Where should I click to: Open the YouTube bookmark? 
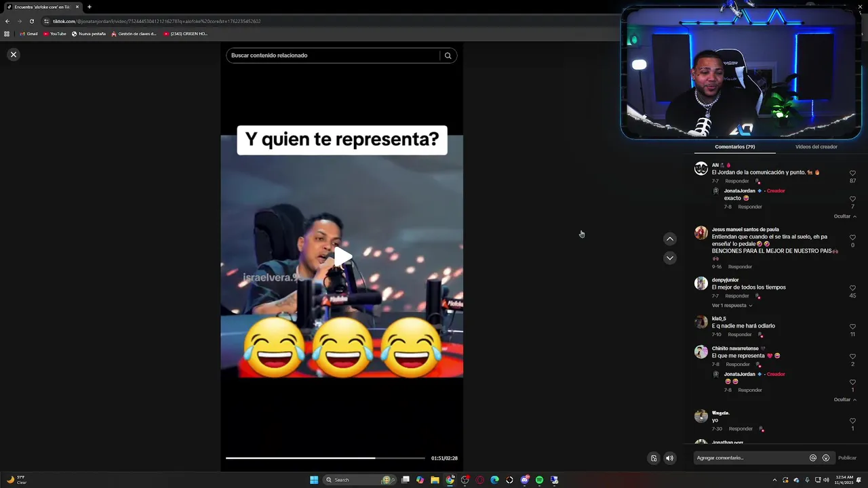[x=55, y=34]
